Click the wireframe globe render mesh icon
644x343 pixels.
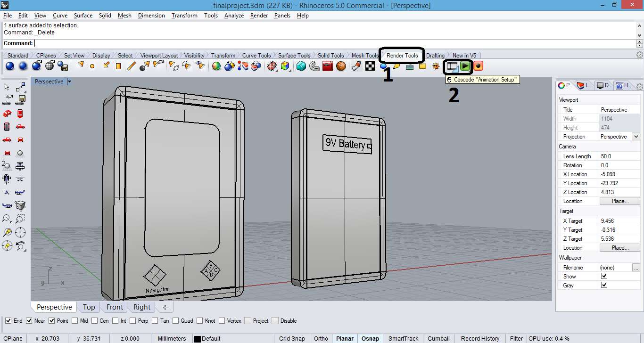tap(50, 66)
